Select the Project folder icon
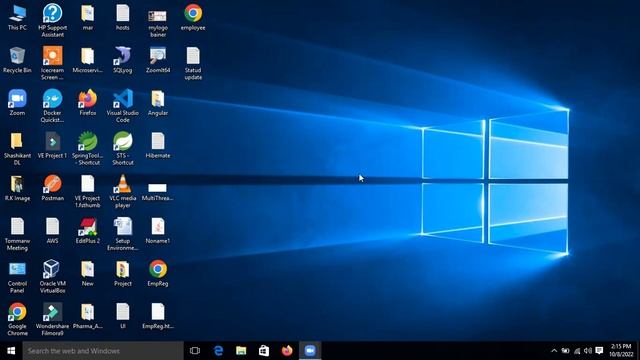640x360 pixels. point(123,273)
